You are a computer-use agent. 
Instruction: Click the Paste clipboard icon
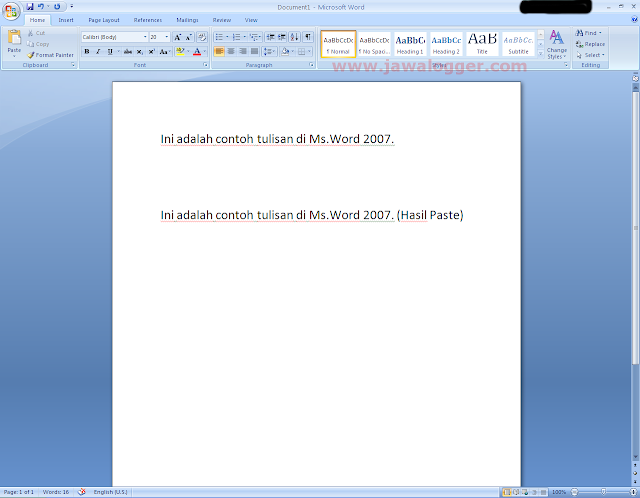tap(14, 38)
